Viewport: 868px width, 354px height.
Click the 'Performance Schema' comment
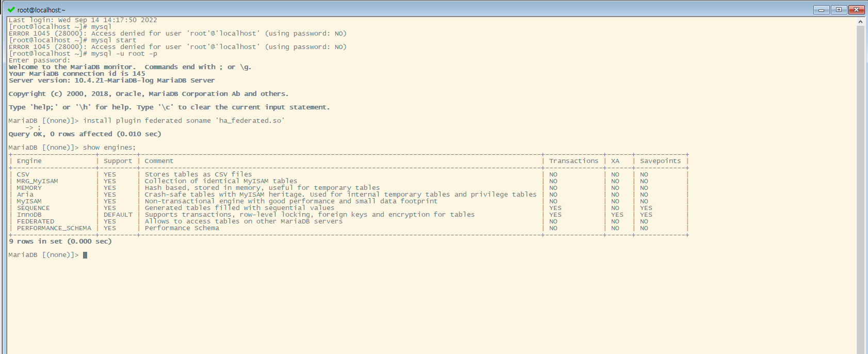click(x=182, y=228)
